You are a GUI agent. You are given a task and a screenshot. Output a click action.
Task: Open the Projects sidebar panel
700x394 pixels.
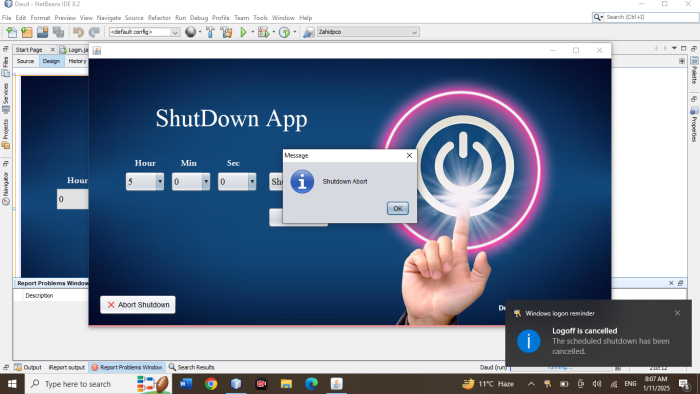coord(5,134)
